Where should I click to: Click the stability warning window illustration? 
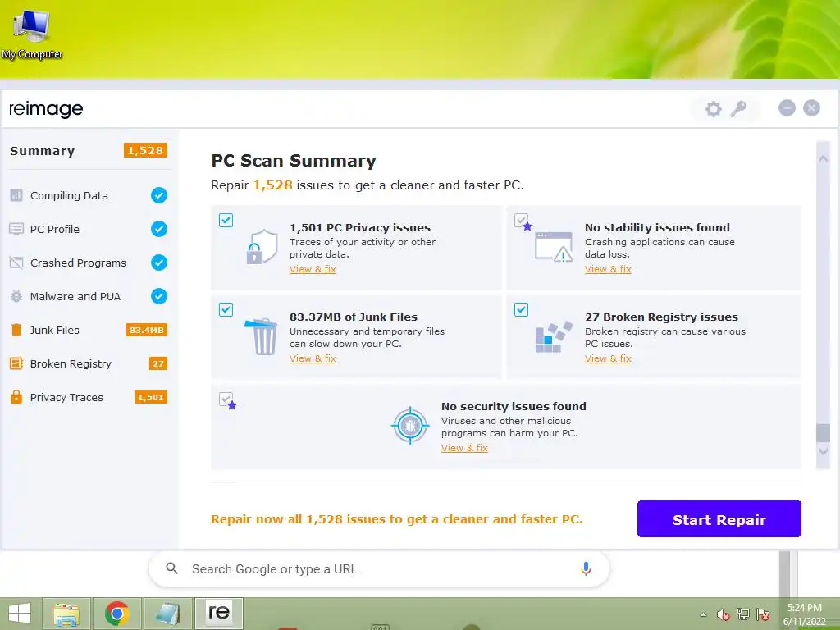(x=554, y=246)
